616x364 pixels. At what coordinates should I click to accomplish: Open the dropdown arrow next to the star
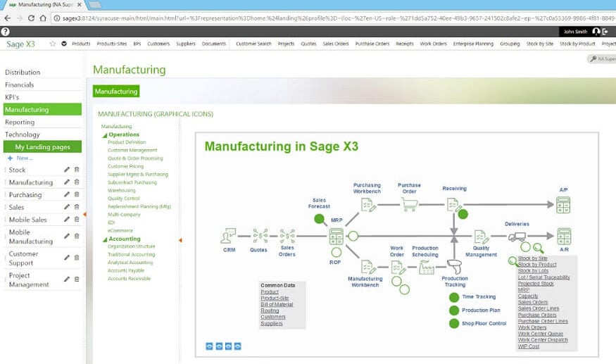pyautogui.click(x=64, y=44)
